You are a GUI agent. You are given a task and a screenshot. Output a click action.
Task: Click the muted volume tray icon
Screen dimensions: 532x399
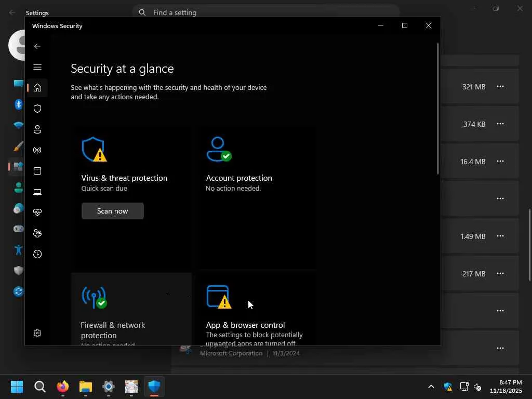point(477,387)
